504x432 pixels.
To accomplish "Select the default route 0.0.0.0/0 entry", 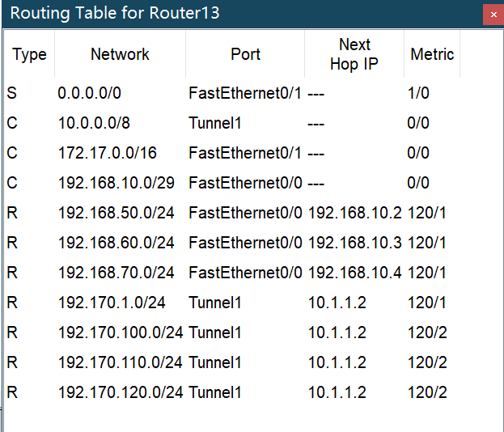I will [x=89, y=93].
